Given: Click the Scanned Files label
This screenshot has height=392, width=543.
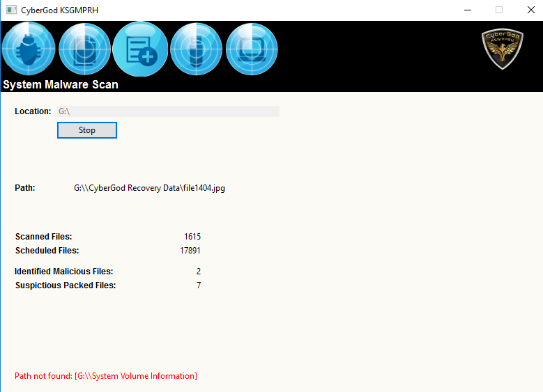Looking at the screenshot, I should tap(44, 236).
